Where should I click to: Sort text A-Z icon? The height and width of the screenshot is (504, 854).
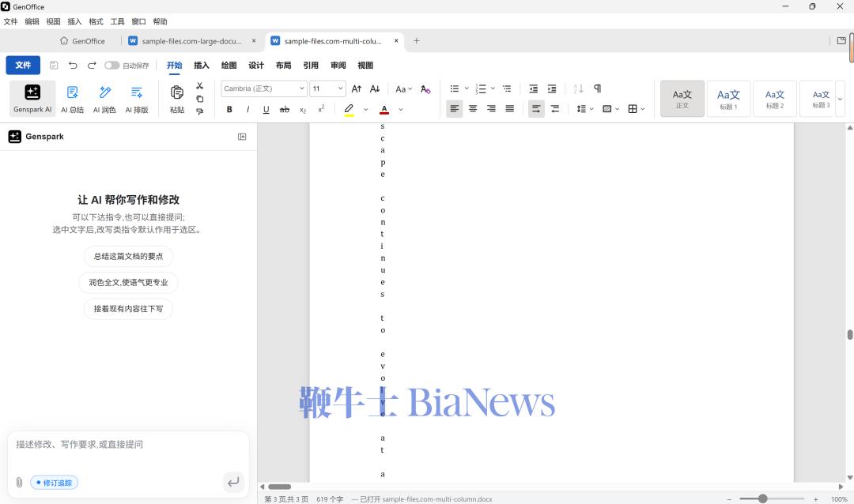click(x=578, y=88)
